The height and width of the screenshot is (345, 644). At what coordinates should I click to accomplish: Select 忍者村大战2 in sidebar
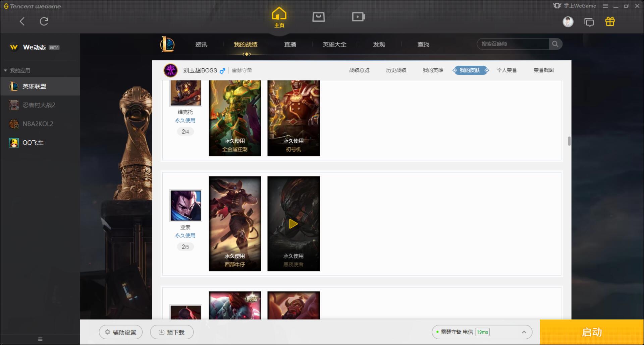[40, 105]
